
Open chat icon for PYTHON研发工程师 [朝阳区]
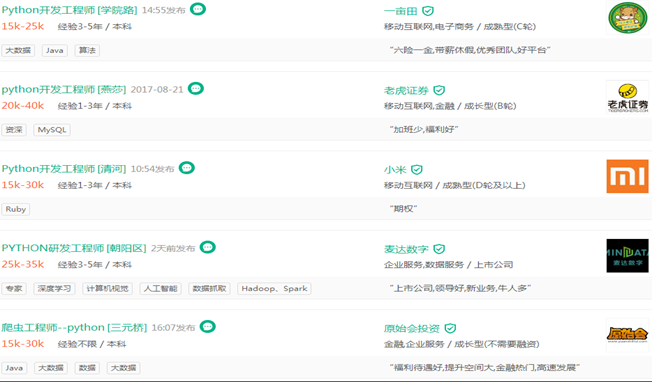[207, 247]
